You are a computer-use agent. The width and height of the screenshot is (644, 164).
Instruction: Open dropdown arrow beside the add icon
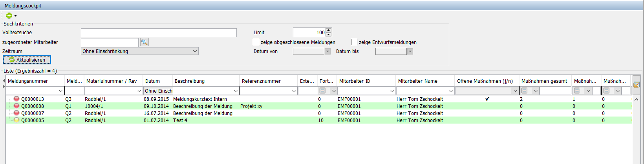(x=15, y=16)
